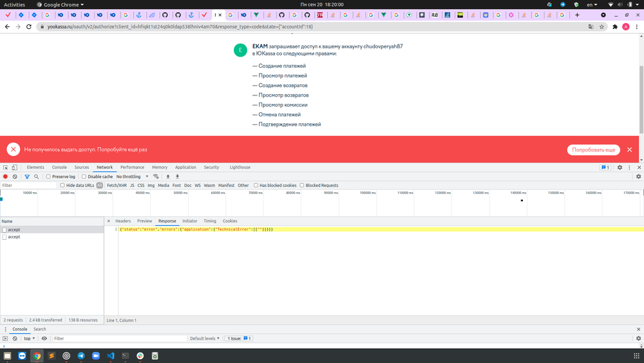
Task: Enable the Preserve log checkbox
Action: 48,177
